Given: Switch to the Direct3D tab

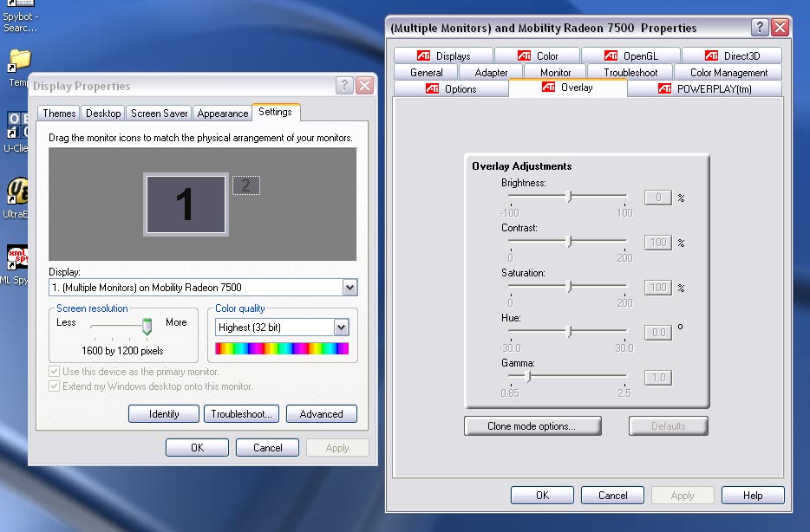Looking at the screenshot, I should coord(732,55).
